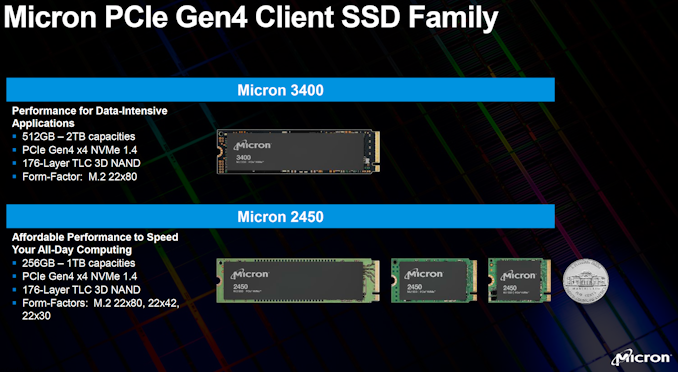Click '176-Layer TLC 3D NAND' under Micron 2450
The width and height of the screenshot is (678, 372).
pos(81,290)
